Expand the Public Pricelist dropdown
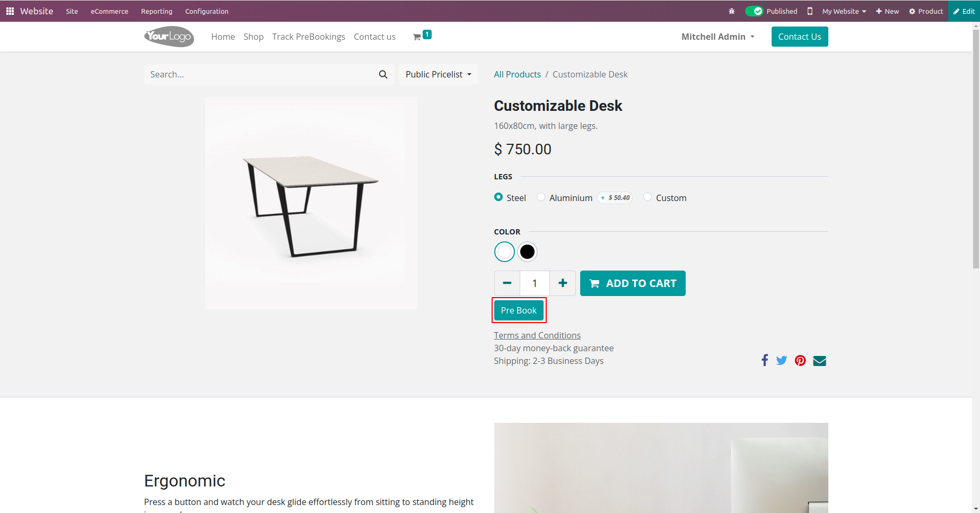This screenshot has width=980, height=513. coord(438,74)
